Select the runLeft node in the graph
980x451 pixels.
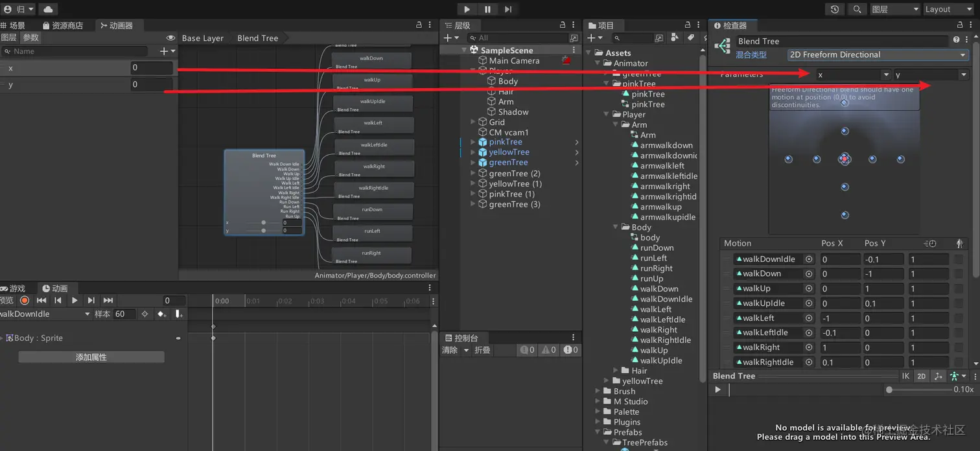click(372, 234)
